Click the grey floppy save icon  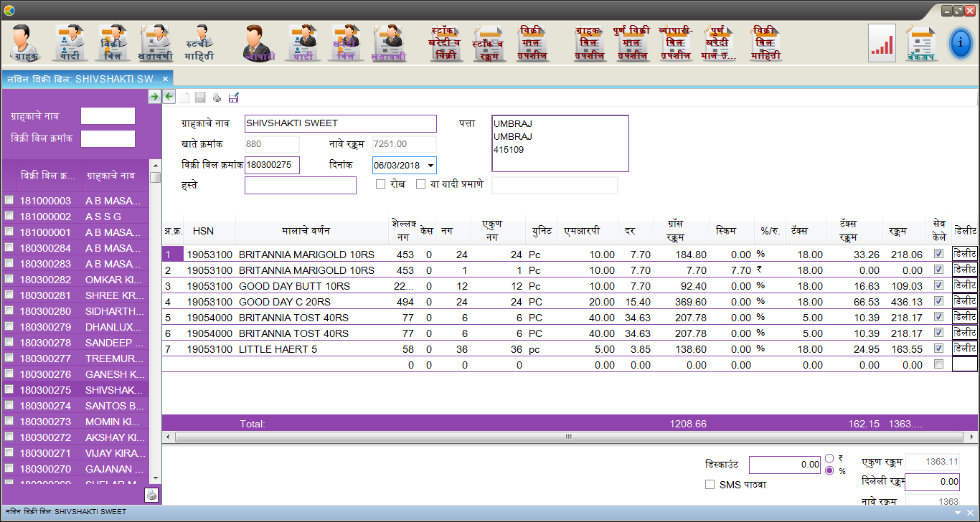click(x=200, y=98)
